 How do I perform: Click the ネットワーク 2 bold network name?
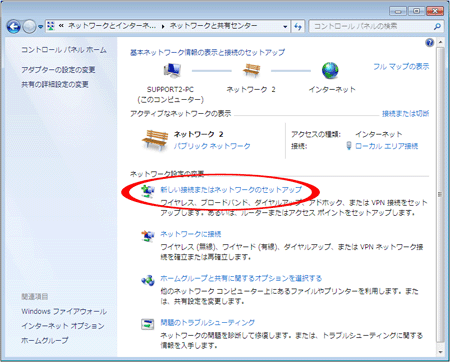tap(198, 134)
